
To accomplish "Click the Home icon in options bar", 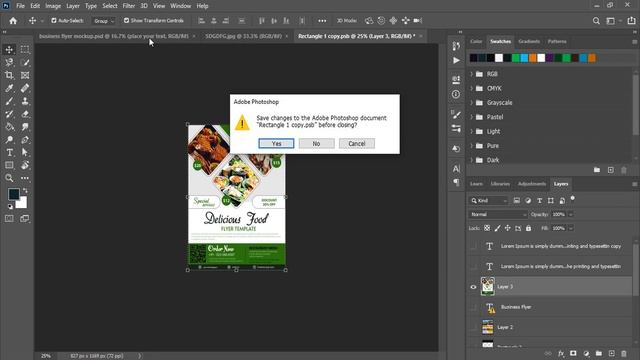I will click(13, 20).
